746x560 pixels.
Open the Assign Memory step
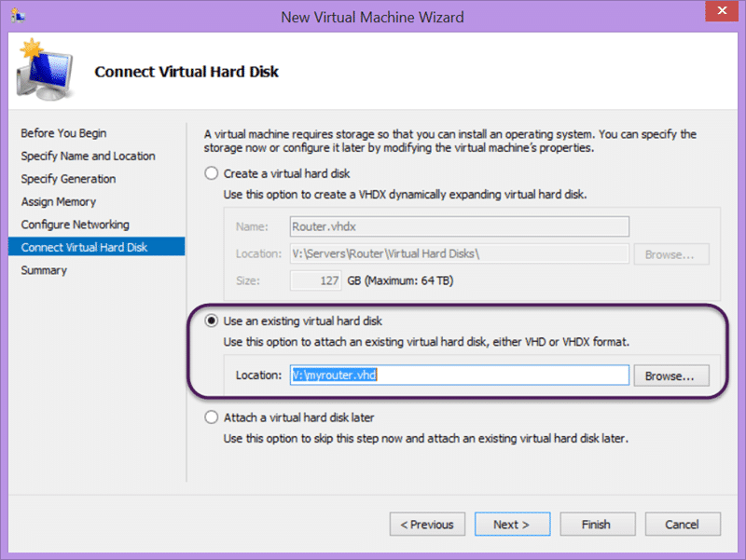59,201
